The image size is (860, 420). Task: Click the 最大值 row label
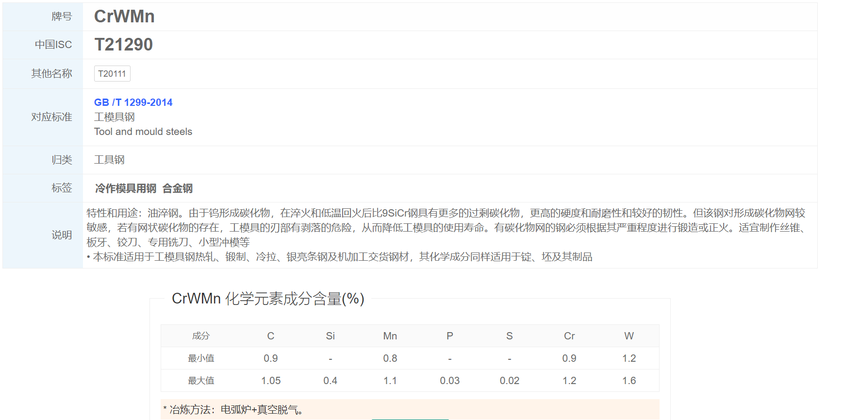pos(201,381)
